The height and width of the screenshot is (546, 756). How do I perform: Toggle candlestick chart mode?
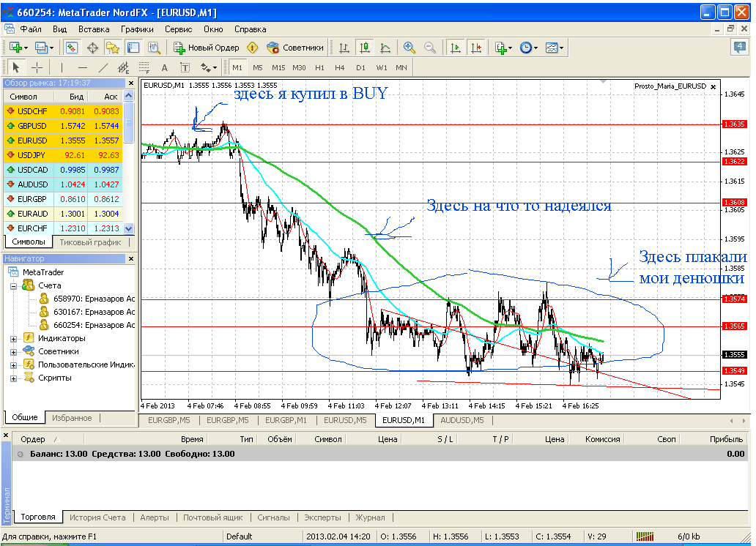coord(364,48)
